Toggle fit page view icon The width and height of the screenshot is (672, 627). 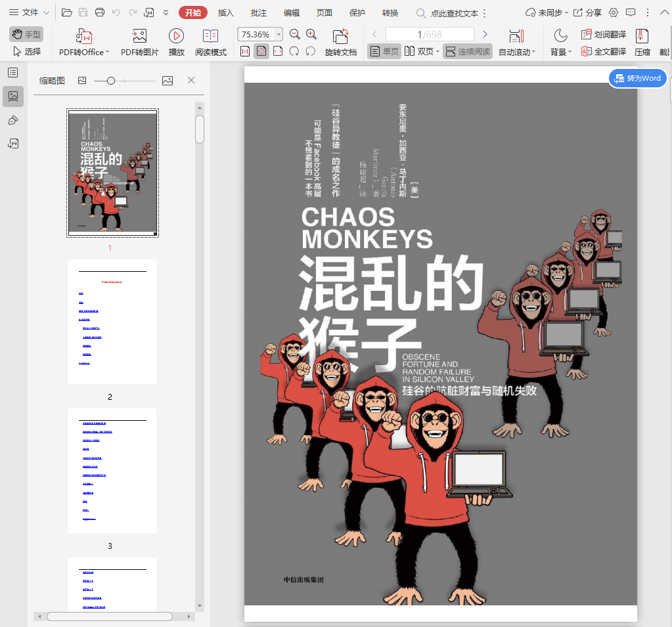point(261,51)
